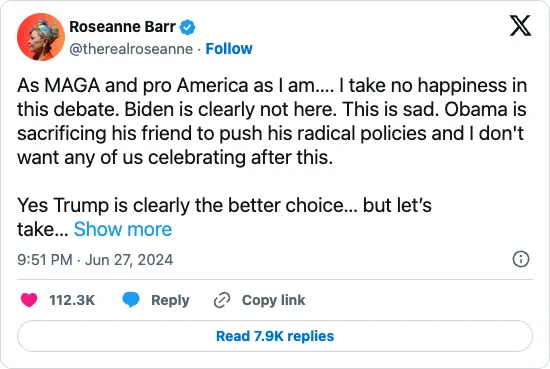Click the blue reply speech bubble icon
Image resolution: width=550 pixels, height=369 pixels.
pos(131,300)
